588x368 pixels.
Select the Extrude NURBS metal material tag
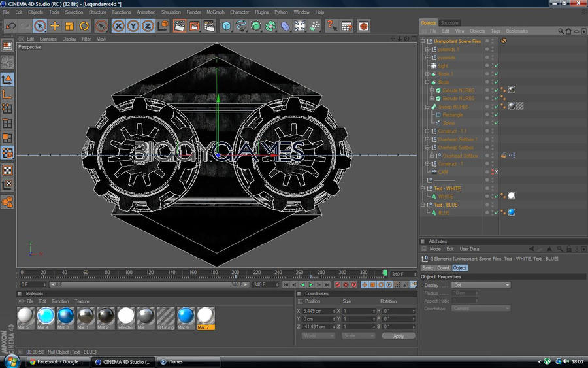pos(512,90)
